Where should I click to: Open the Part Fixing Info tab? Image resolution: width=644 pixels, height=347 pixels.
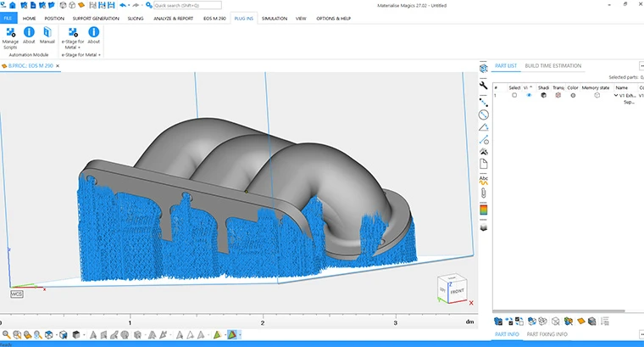pyautogui.click(x=547, y=334)
